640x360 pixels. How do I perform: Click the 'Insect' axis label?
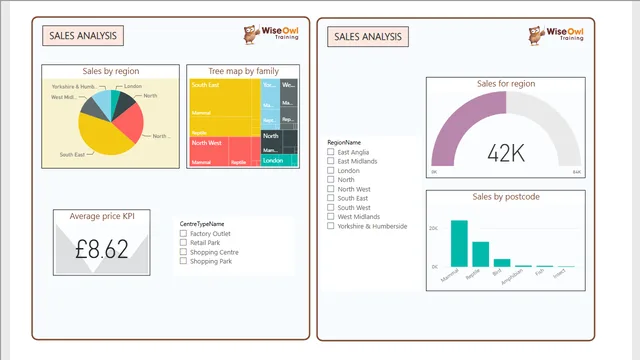[x=559, y=273]
